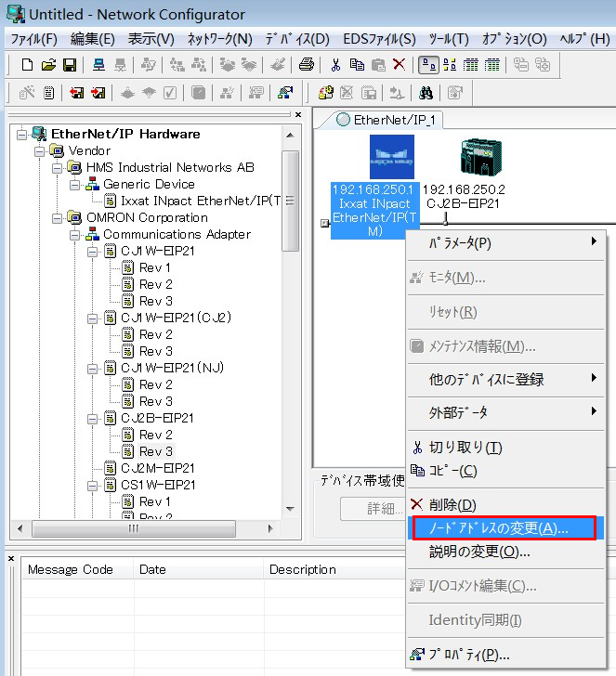Viewport: 616px width, 676px height.
Task: Collapse the CJ1W-EIP21(NJ) tree node
Action: (93, 369)
